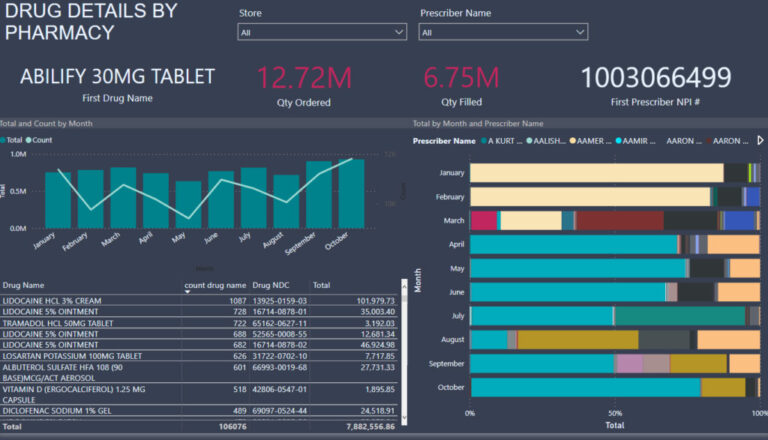768x440 pixels.
Task: Click the drug table vertical scrollbar
Action: coord(404,350)
